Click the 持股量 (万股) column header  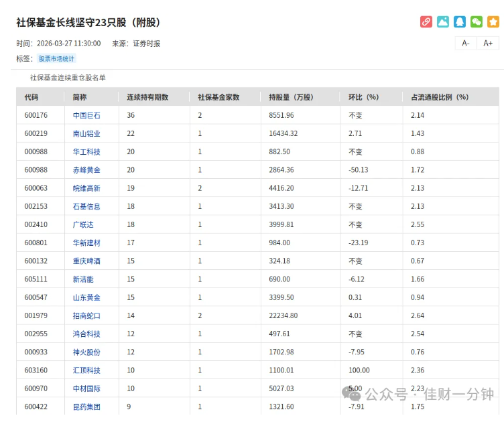291,97
